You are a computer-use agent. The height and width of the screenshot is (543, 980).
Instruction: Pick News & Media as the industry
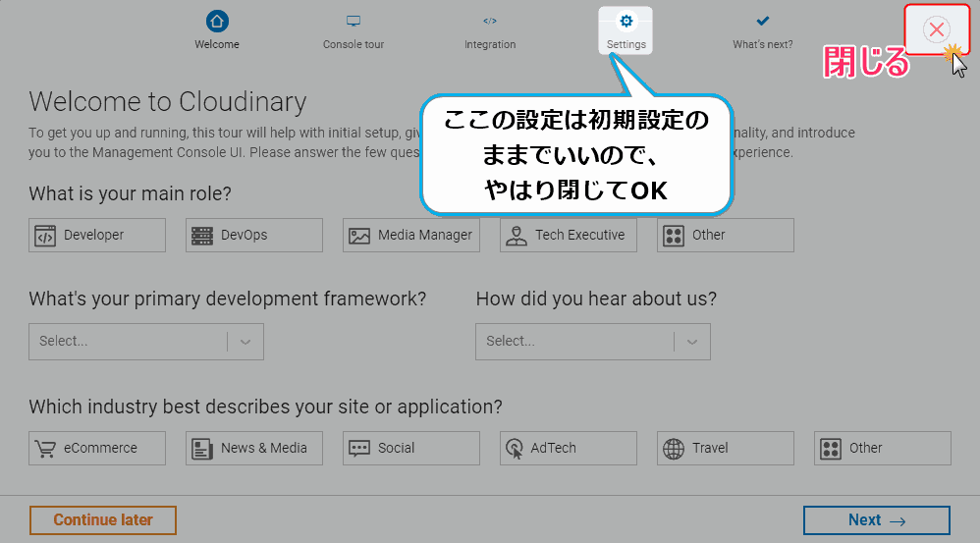click(254, 448)
